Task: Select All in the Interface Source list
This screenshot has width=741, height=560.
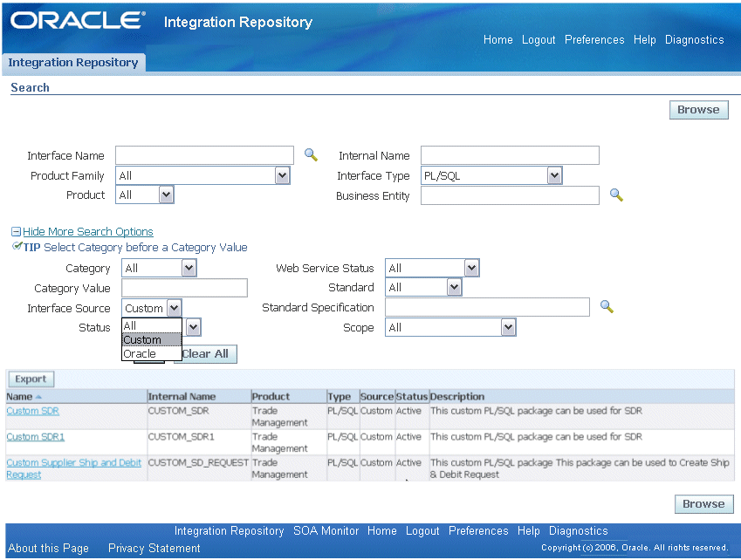Action: tap(152, 325)
